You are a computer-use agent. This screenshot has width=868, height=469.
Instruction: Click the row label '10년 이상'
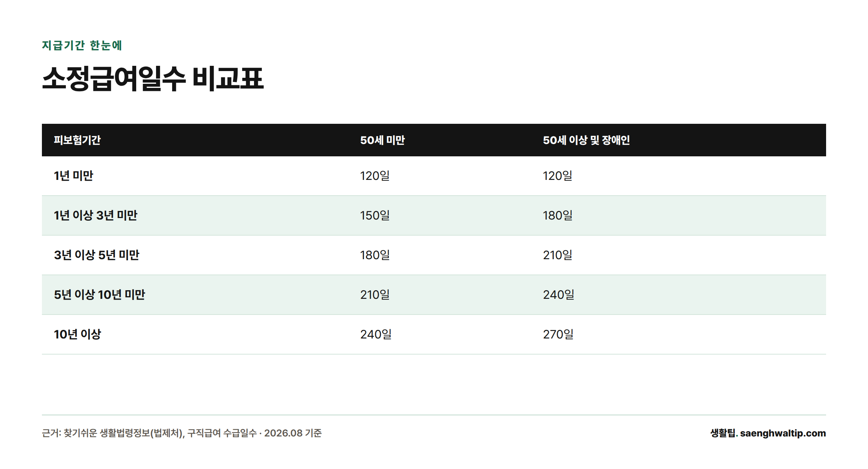pos(77,334)
